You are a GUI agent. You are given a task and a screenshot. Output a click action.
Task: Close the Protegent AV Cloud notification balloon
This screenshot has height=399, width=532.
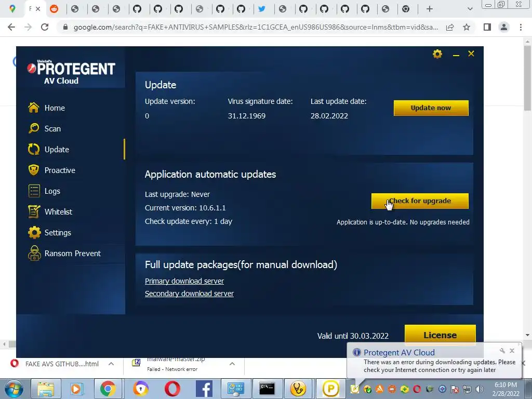click(512, 351)
